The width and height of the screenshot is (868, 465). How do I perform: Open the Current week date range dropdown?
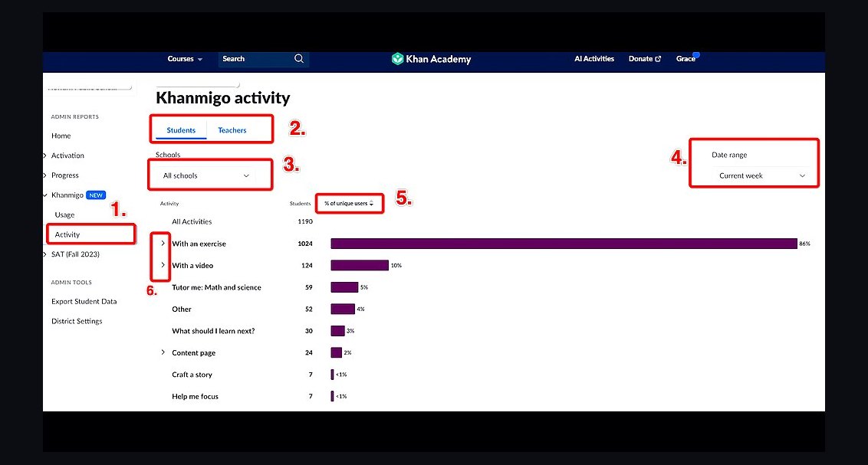(761, 176)
